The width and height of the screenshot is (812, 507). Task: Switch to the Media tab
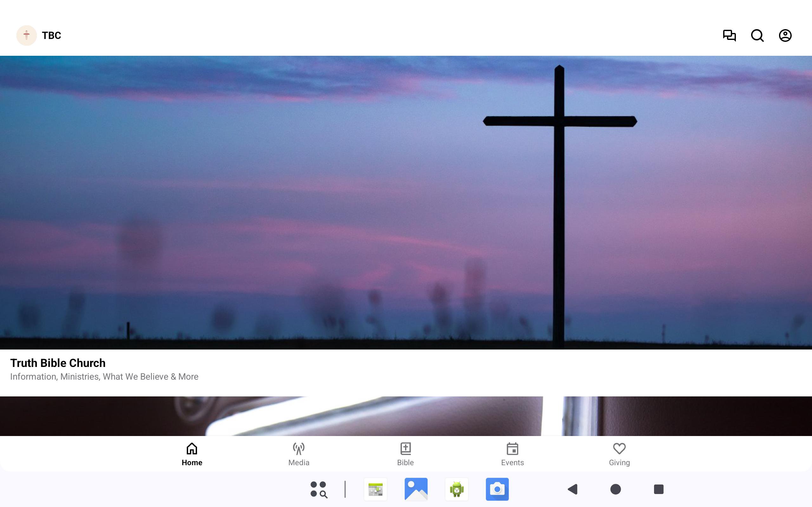pos(298,454)
